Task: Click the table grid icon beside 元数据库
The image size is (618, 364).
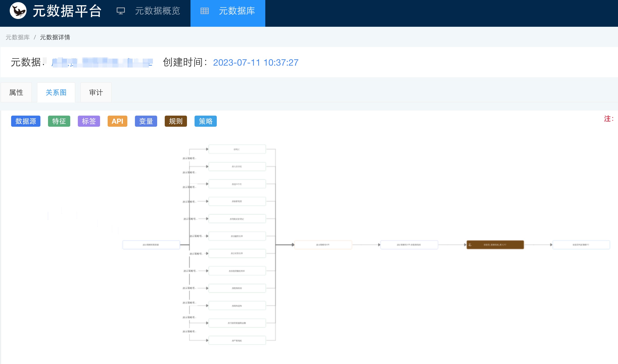Action: click(204, 11)
